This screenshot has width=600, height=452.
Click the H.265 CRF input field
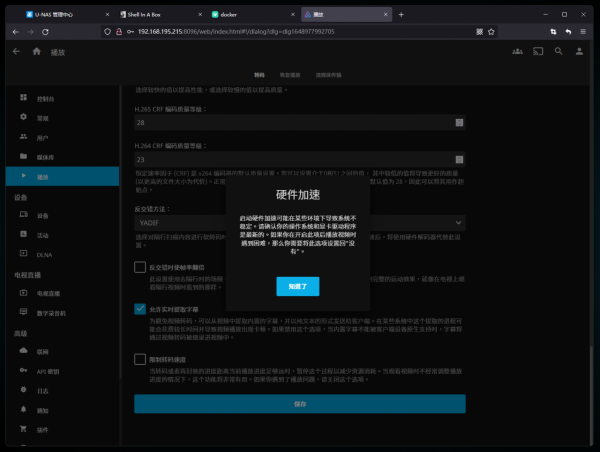click(x=300, y=122)
